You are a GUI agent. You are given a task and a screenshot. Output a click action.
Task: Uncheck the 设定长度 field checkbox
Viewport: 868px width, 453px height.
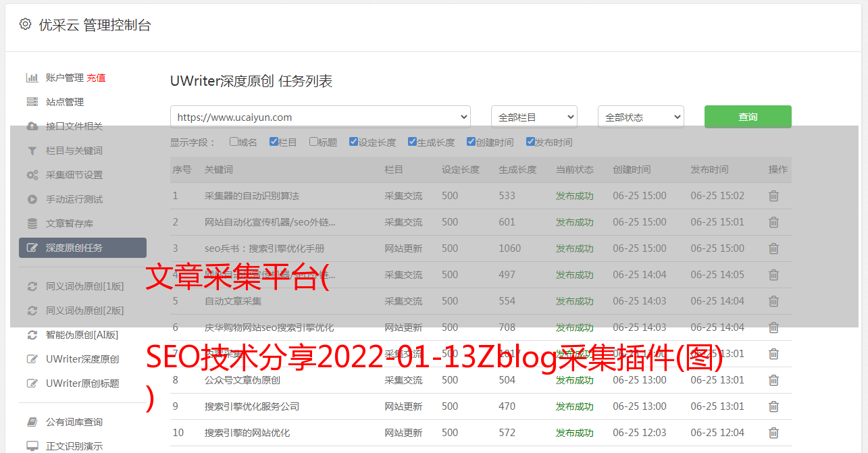click(x=353, y=142)
